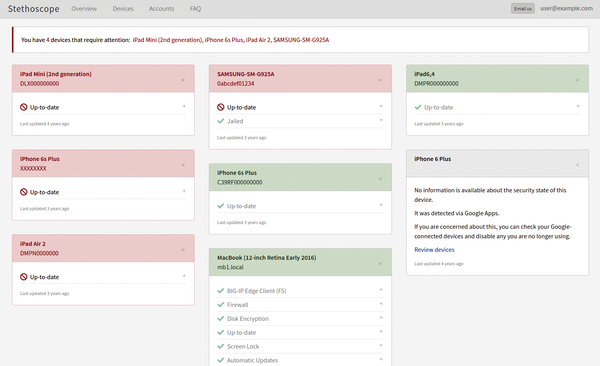Click hostname text mb1.local
This screenshot has width=600, height=366.
coord(230,267)
